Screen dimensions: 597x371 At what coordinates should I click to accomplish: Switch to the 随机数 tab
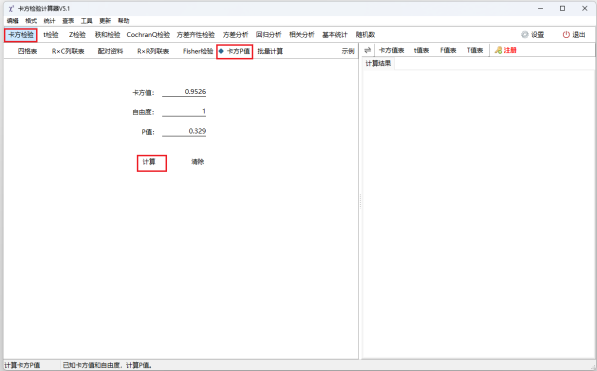(x=365, y=35)
